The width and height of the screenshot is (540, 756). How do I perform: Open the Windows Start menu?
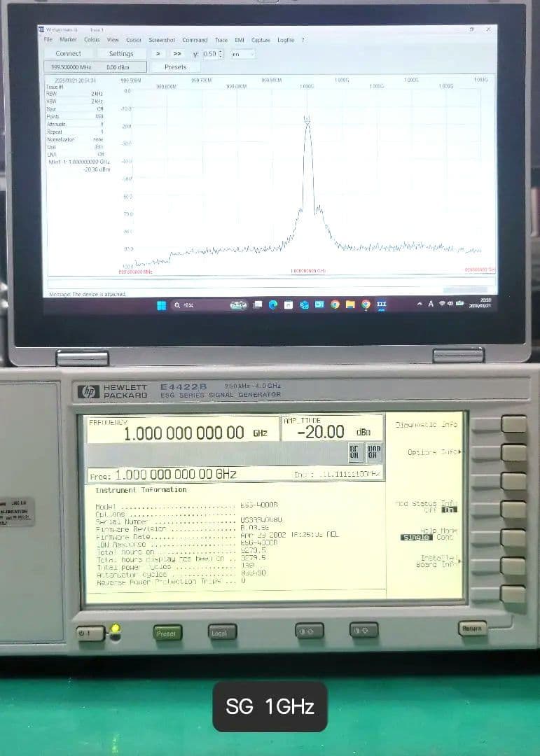pyautogui.click(x=162, y=304)
